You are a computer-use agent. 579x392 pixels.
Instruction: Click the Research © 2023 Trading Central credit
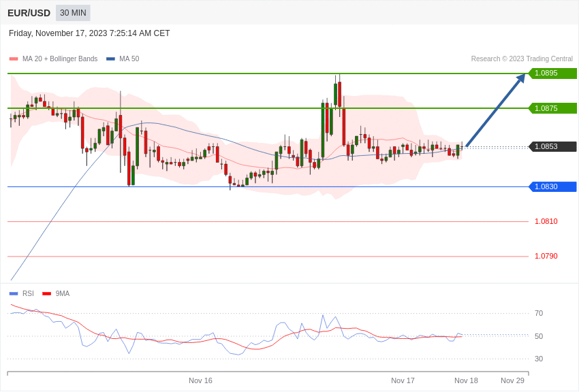pos(522,59)
